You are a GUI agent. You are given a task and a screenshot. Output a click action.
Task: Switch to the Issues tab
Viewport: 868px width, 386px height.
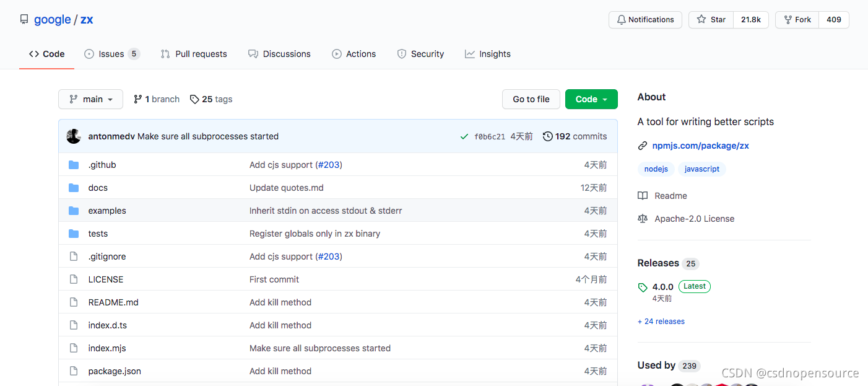[112, 54]
